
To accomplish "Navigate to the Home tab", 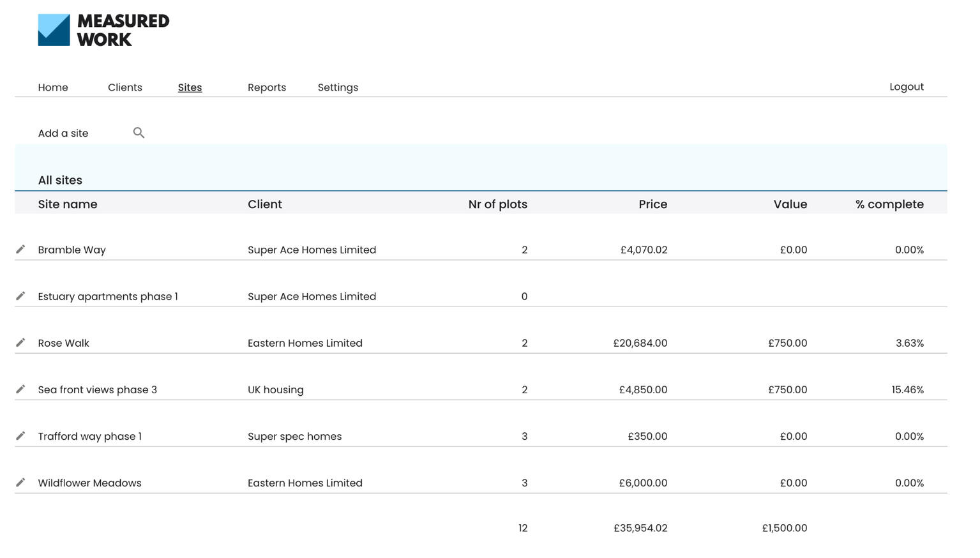I will [x=53, y=87].
